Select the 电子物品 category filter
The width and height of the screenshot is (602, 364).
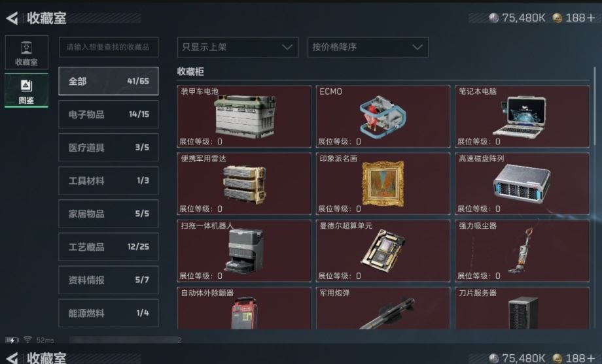(108, 114)
